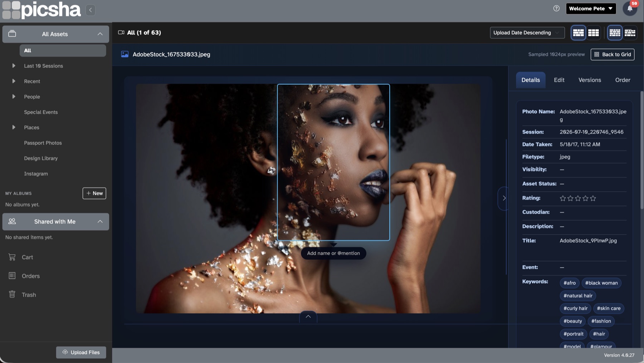Viewport: 644px width, 363px height.
Task: Select the first large-grid layout icon
Action: point(578,33)
